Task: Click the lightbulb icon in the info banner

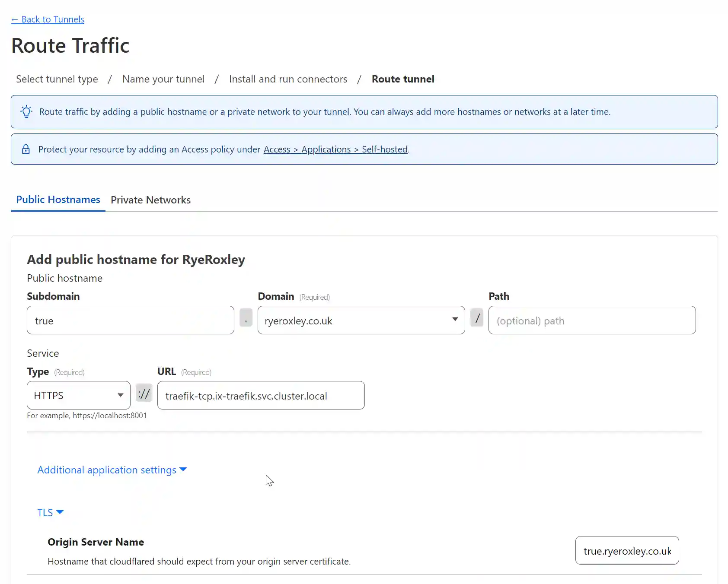Action: pyautogui.click(x=26, y=111)
